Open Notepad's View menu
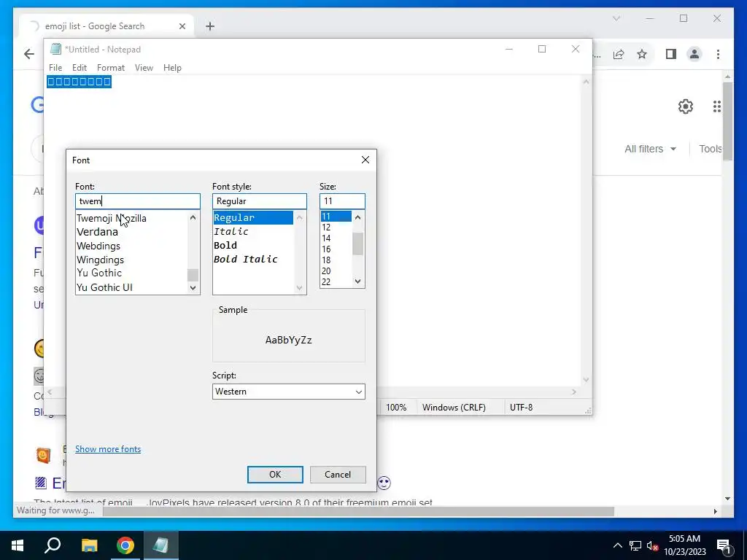Image resolution: width=747 pixels, height=560 pixels. click(144, 68)
